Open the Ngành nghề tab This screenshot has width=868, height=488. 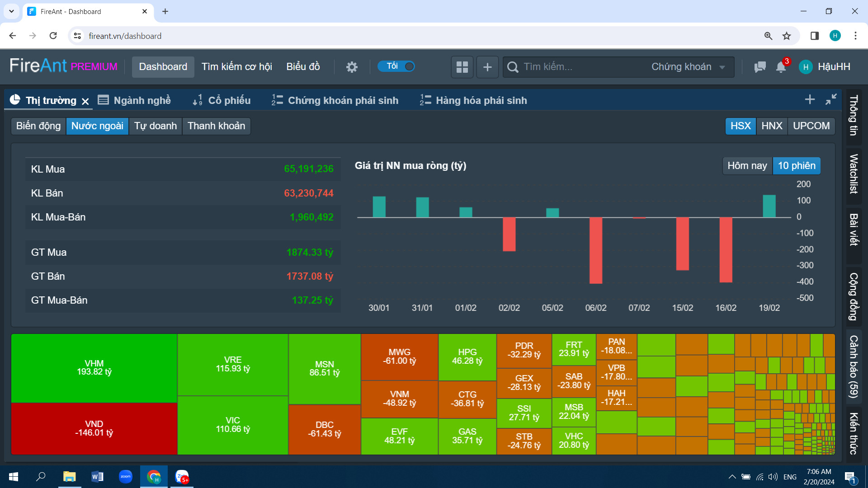(x=135, y=100)
